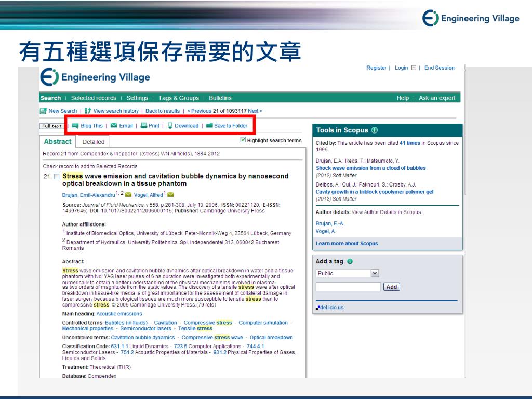Click the Add a tag info icon
Viewport: 532px width, 399px height.
coord(350,261)
